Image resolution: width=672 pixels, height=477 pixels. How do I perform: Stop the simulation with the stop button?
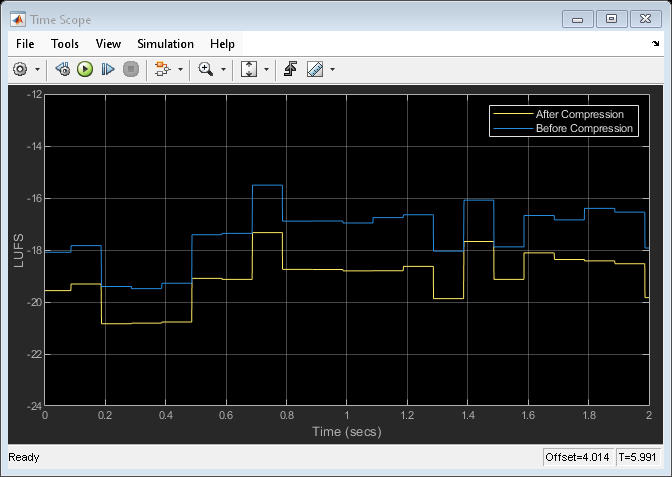pos(131,69)
